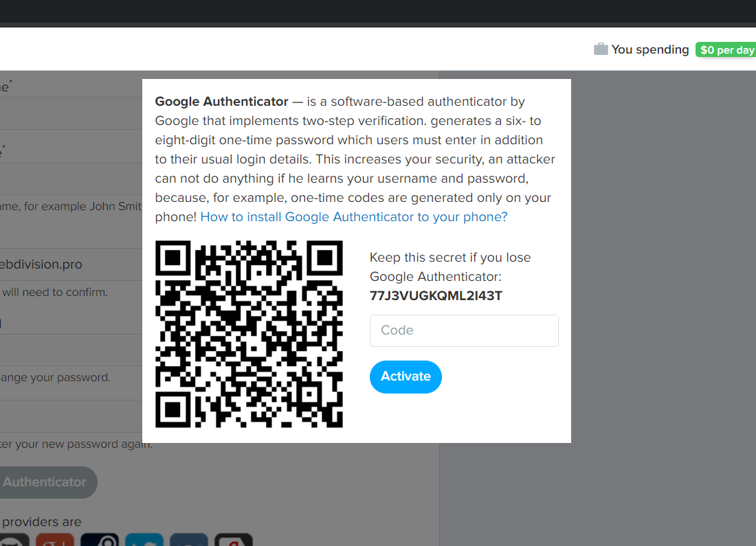
Task: Click the dark blue VK provider icon
Action: [x=189, y=541]
